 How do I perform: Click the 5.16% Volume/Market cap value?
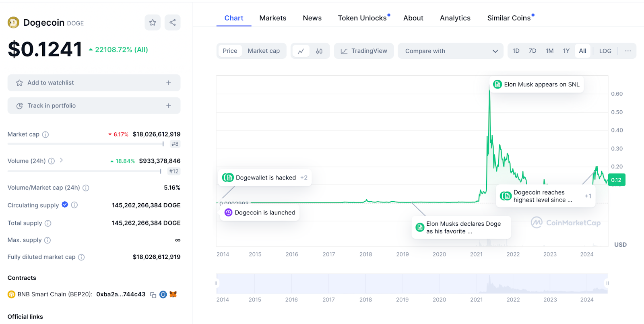tap(172, 188)
